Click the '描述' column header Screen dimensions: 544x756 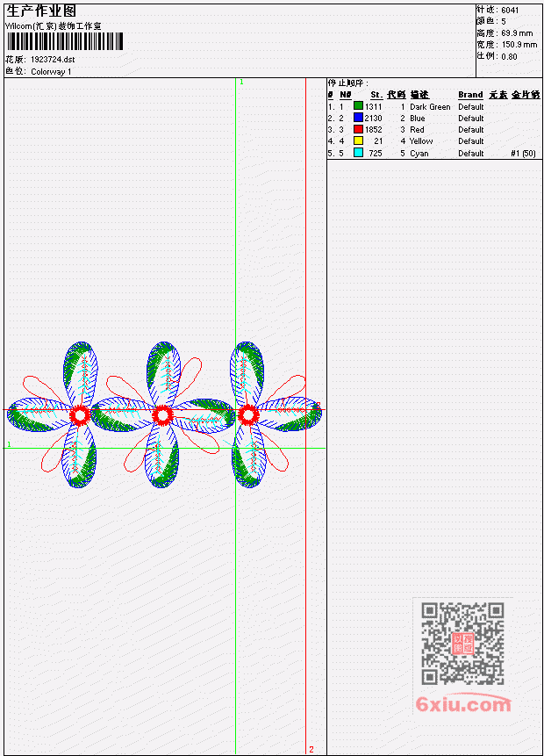pyautogui.click(x=419, y=95)
